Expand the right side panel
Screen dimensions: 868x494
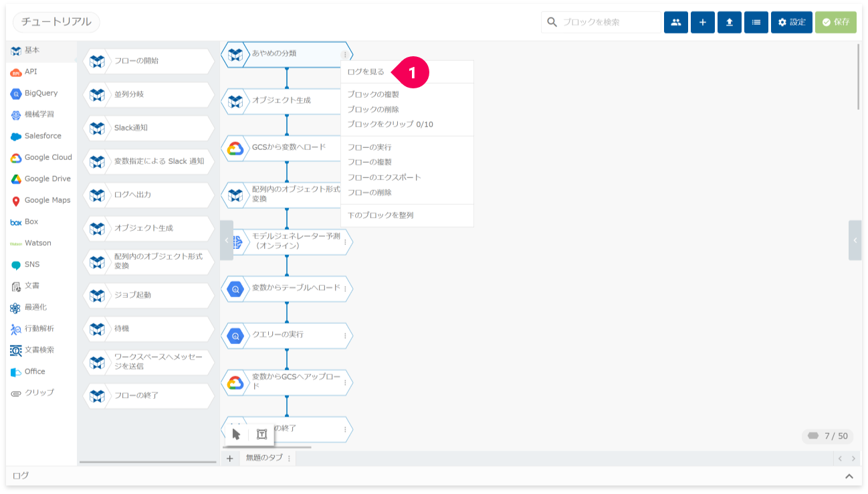click(855, 240)
